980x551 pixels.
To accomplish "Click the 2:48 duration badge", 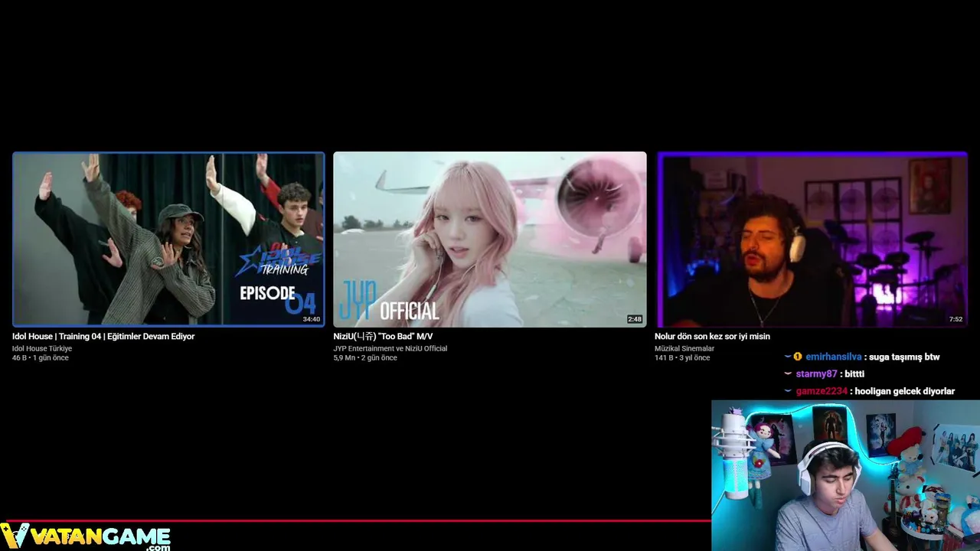I will [635, 319].
